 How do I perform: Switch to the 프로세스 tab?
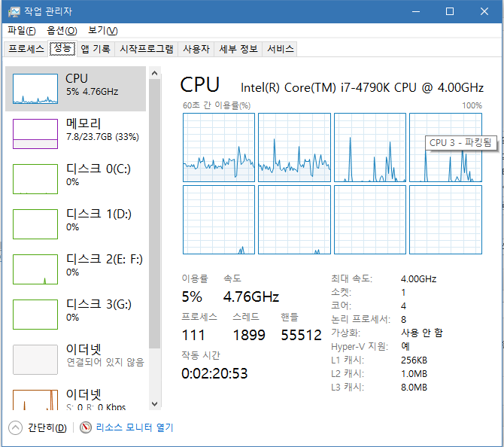[26, 49]
